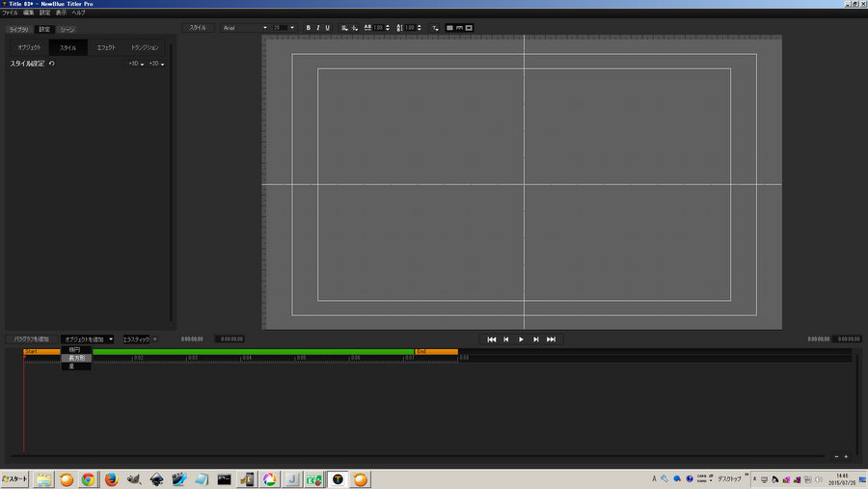Toggle underline text formatting
Screen dimensions: 868x489
[327, 28]
